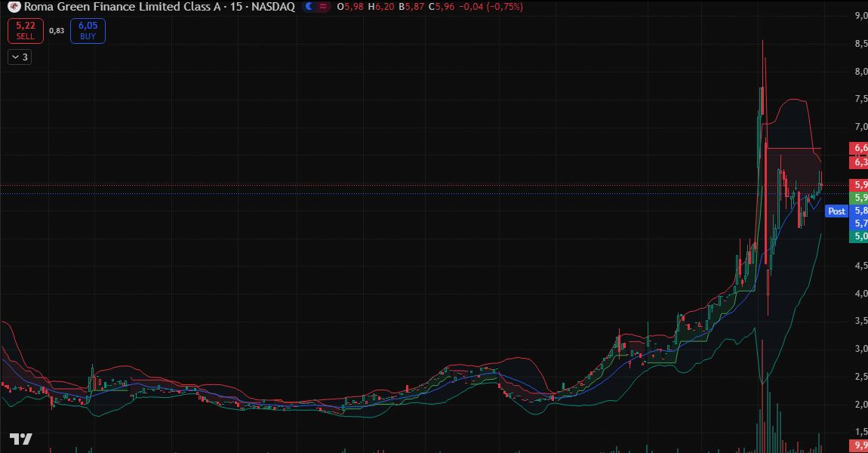868x453 pixels.
Task: Click the red 6,3 price label on axis
Action: coord(859,162)
